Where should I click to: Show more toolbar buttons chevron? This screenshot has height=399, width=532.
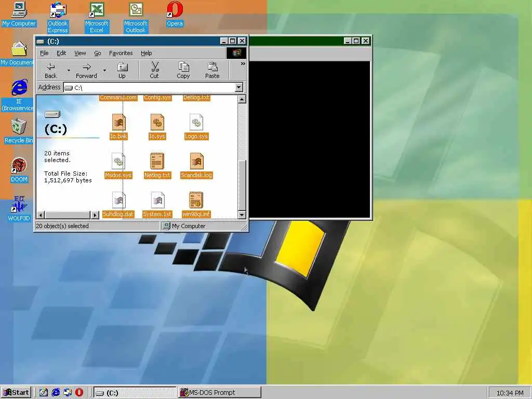pyautogui.click(x=243, y=64)
